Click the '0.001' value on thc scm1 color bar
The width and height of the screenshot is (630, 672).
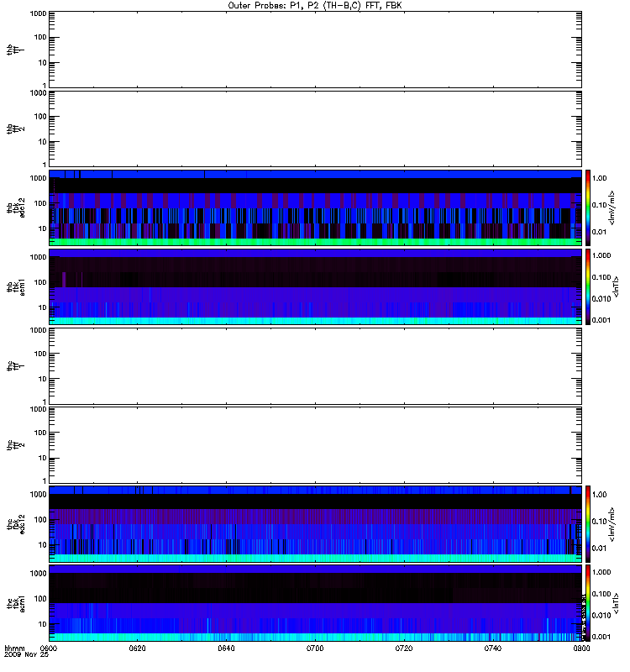pyautogui.click(x=601, y=637)
